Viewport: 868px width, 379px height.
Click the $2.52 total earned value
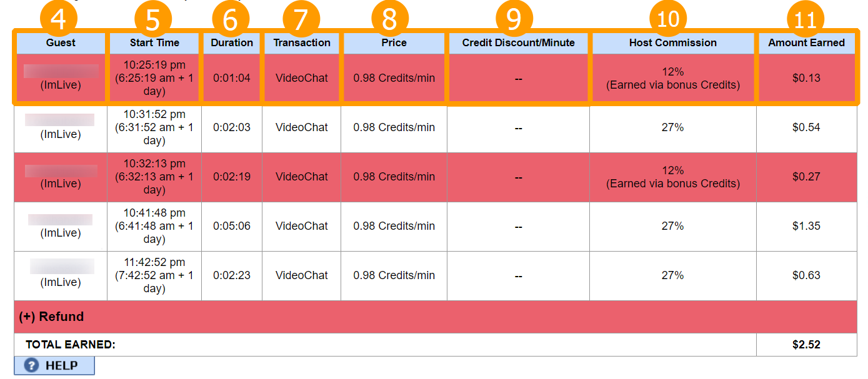[x=806, y=344]
